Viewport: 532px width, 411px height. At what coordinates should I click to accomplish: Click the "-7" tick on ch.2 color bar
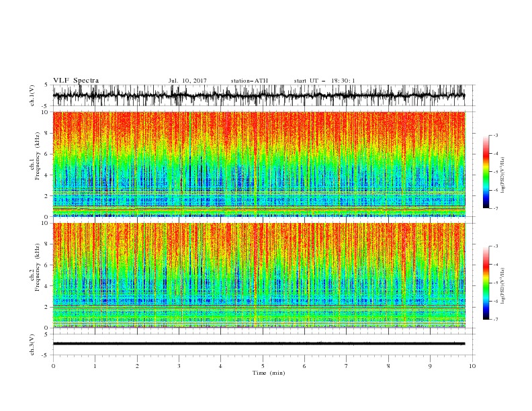coord(496,319)
